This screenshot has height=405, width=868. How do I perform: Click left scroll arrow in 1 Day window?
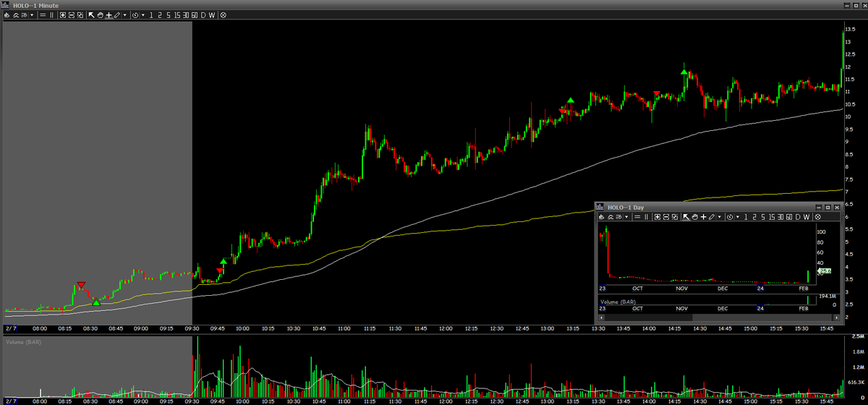tap(601, 317)
